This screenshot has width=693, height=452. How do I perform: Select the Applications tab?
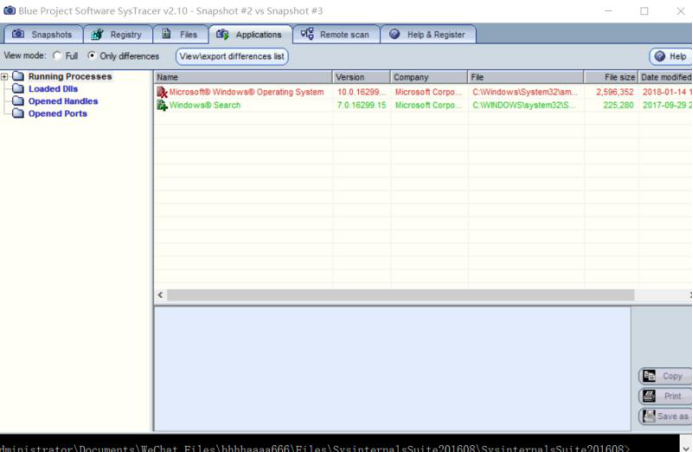point(251,34)
